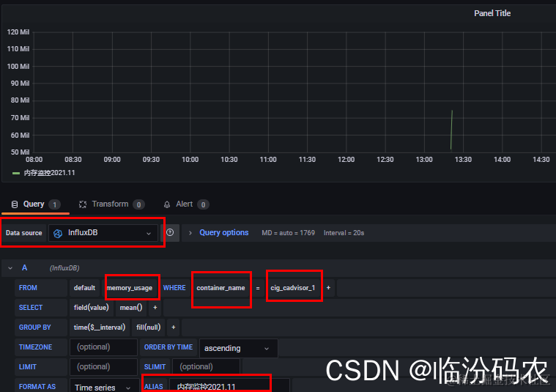Viewport: 556px width, 392px height.
Task: Click the equals operator in WHERE
Action: point(258,288)
